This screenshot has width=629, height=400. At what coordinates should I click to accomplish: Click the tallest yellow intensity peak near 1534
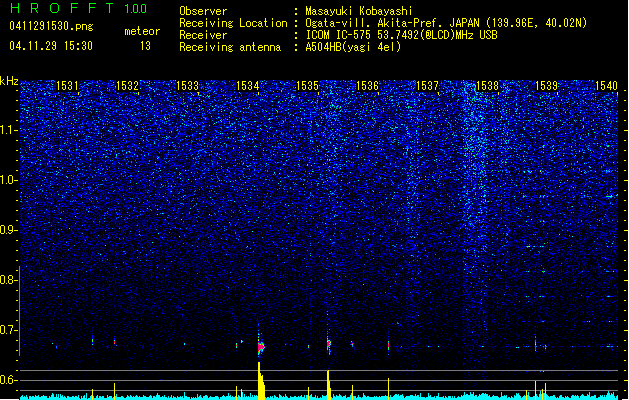(x=261, y=381)
